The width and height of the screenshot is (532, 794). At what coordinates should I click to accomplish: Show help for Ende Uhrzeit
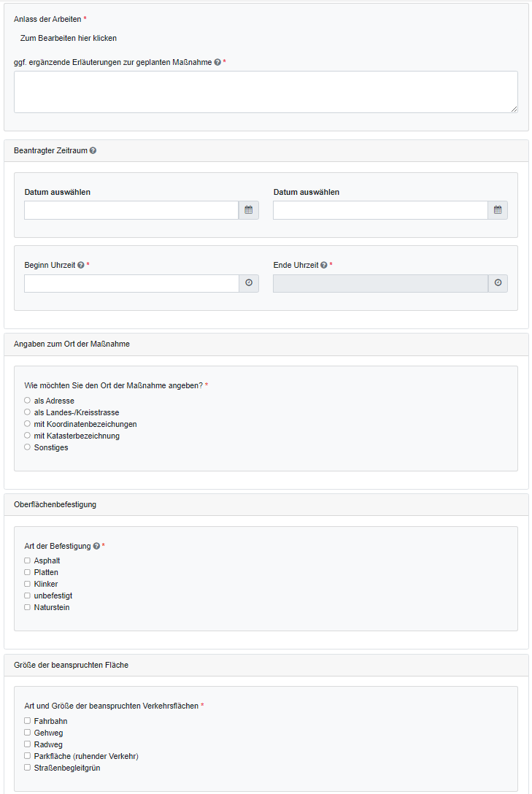point(323,266)
